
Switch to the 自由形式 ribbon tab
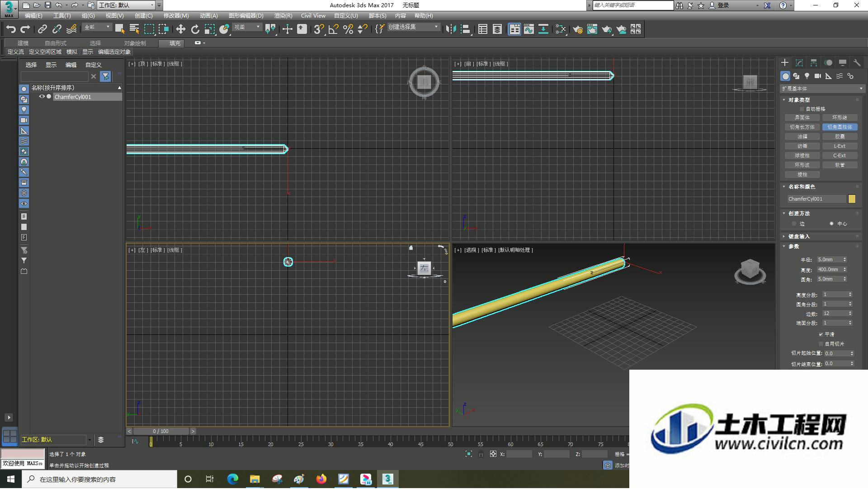point(55,43)
